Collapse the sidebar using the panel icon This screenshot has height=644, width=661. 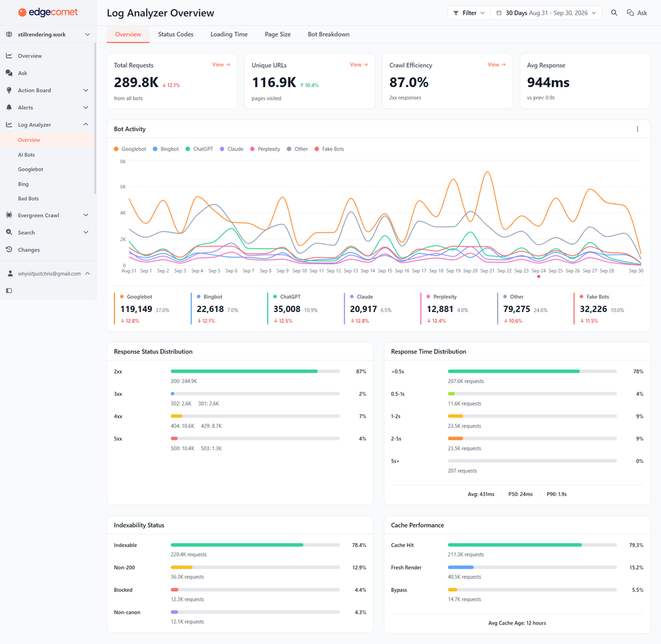pyautogui.click(x=9, y=291)
